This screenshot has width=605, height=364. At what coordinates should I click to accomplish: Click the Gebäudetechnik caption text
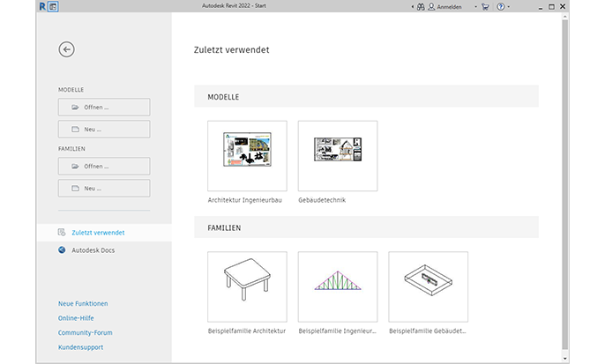pos(322,200)
